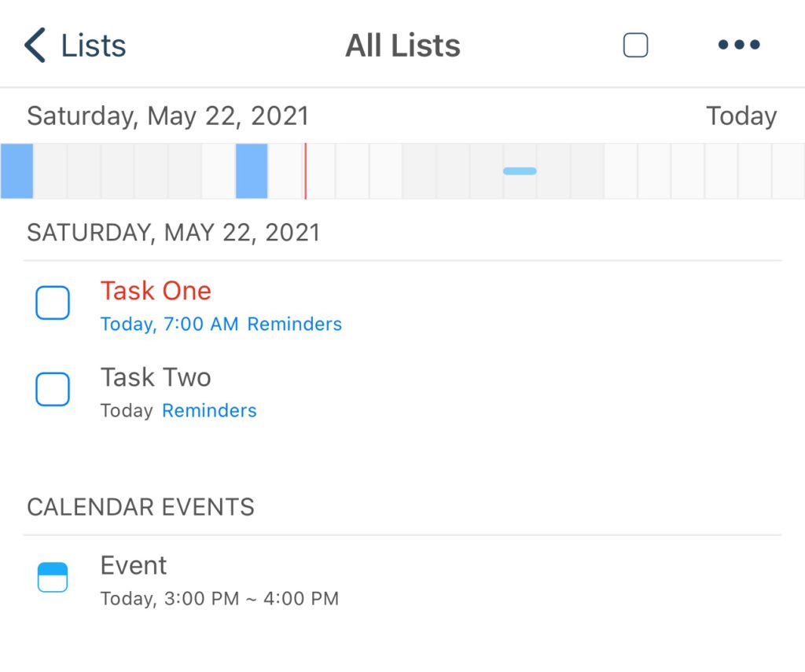The image size is (805, 672).
Task: Tap the Today, 7:00 AM due time
Action: pyautogui.click(x=170, y=324)
